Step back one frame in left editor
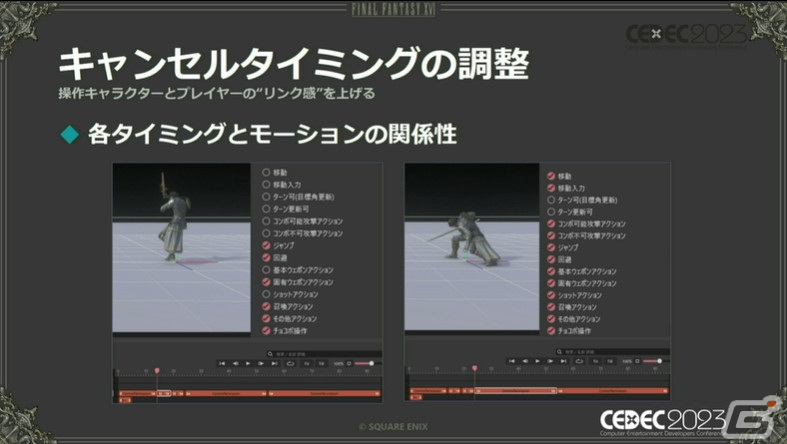Viewport: 787px width, 444px height. coord(235,363)
